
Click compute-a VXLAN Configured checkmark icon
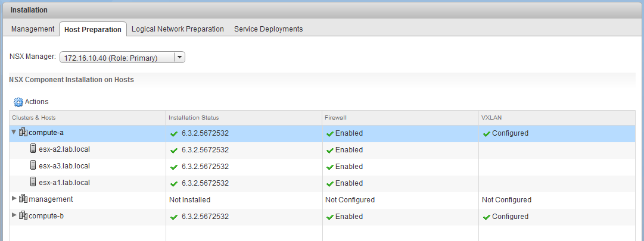tap(486, 133)
